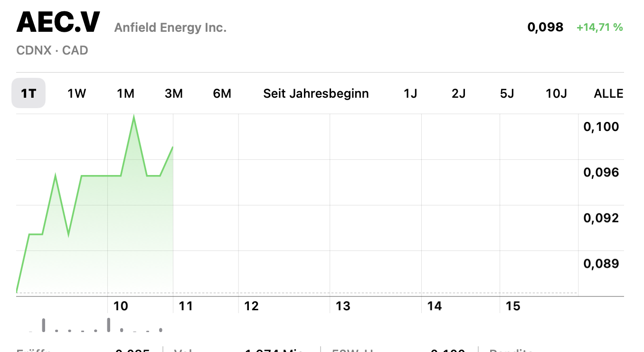This screenshot has height=352, width=644.
Task: Show the 1J yearly chart
Action: tap(410, 93)
